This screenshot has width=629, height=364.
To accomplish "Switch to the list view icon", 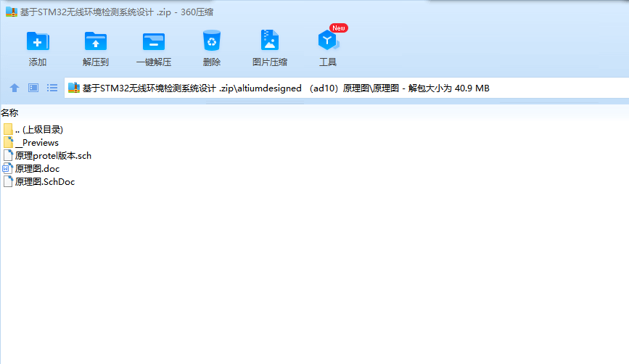I will [x=52, y=88].
